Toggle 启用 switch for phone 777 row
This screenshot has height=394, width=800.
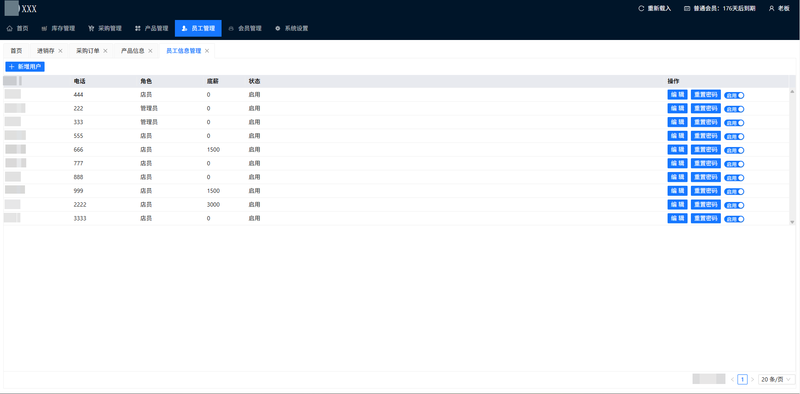734,164
